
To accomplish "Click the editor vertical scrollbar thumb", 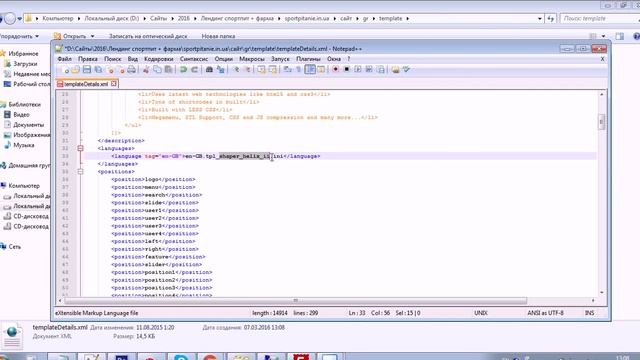I will click(x=601, y=122).
